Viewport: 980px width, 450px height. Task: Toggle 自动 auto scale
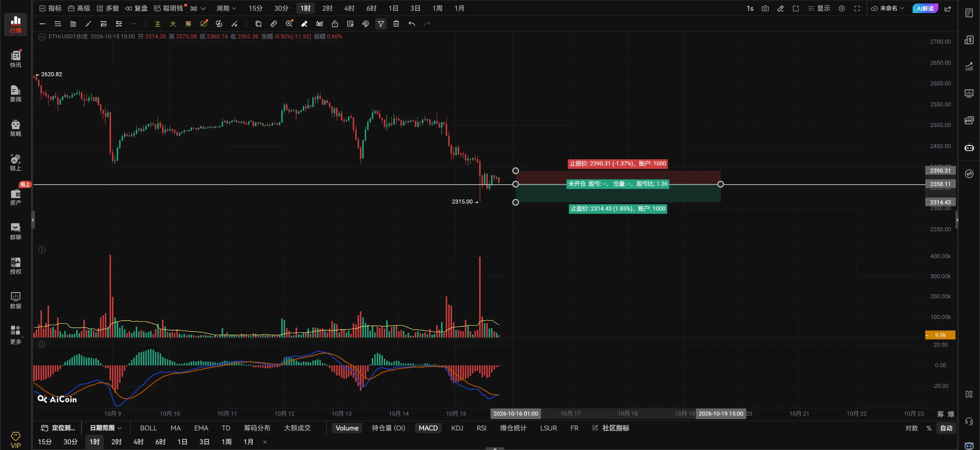click(x=946, y=428)
